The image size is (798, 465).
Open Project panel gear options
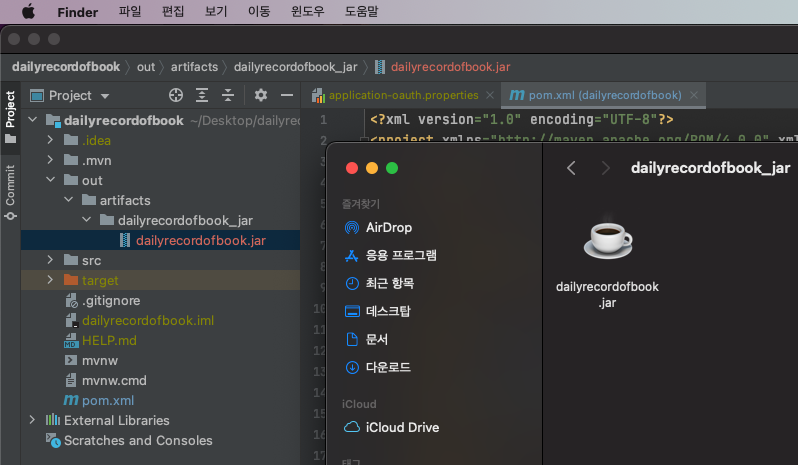(x=261, y=95)
